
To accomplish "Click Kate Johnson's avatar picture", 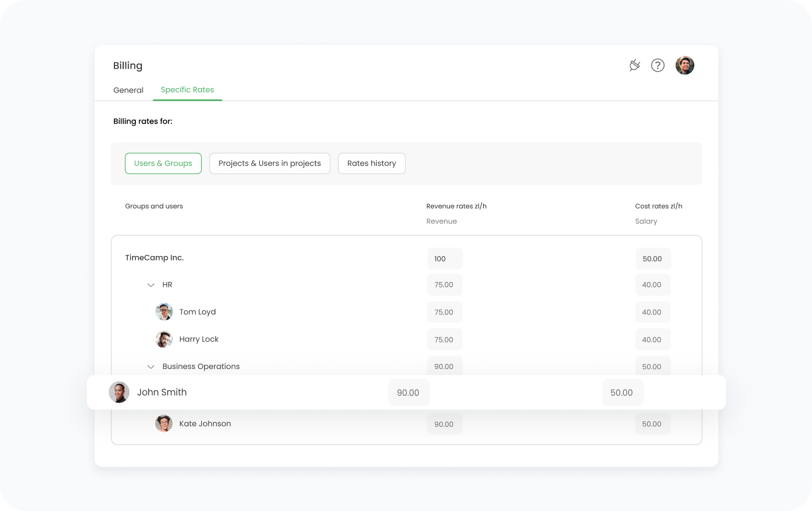I will click(164, 423).
